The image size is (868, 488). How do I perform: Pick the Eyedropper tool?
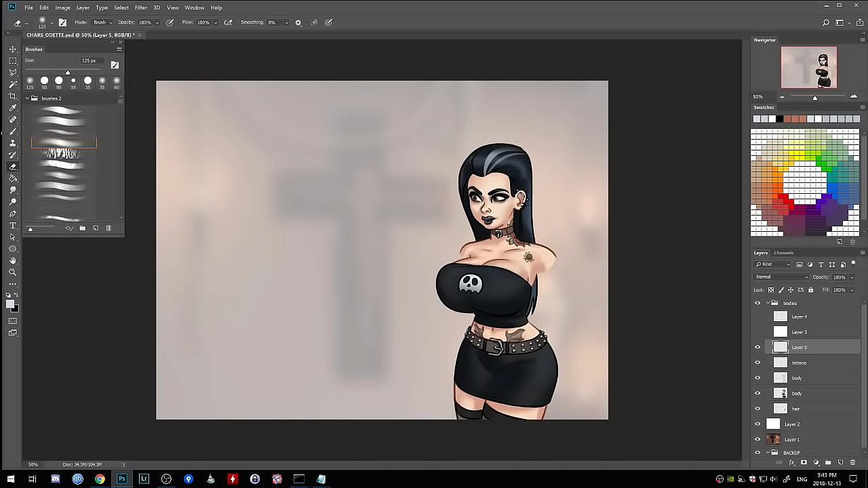point(12,108)
